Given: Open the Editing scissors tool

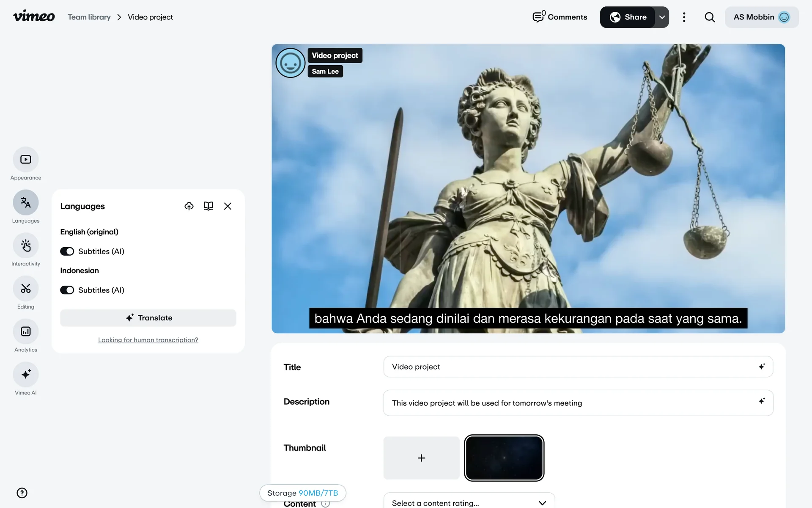Looking at the screenshot, I should [x=26, y=289].
